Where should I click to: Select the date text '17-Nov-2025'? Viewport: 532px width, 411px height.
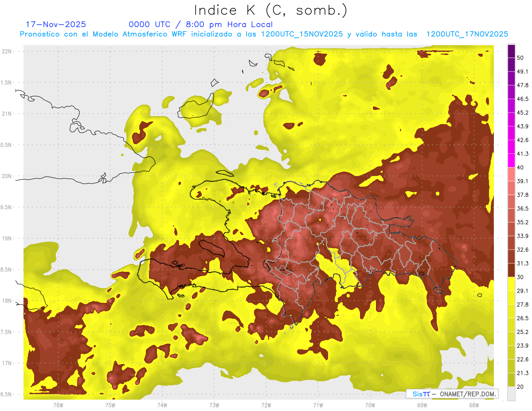(x=56, y=24)
